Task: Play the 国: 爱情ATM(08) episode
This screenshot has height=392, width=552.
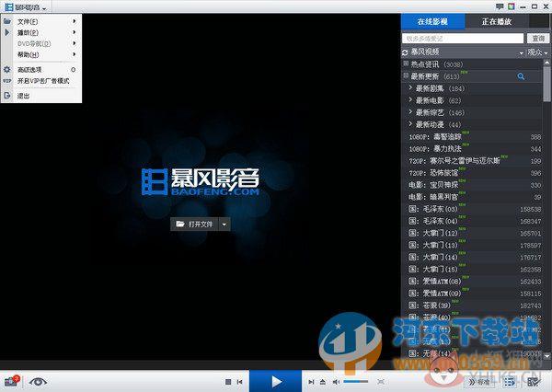Action: [472, 282]
